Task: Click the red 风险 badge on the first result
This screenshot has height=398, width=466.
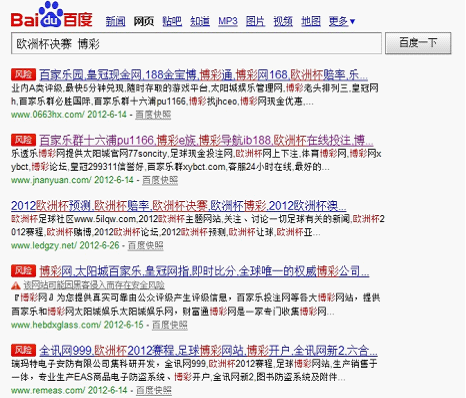Action: point(23,74)
